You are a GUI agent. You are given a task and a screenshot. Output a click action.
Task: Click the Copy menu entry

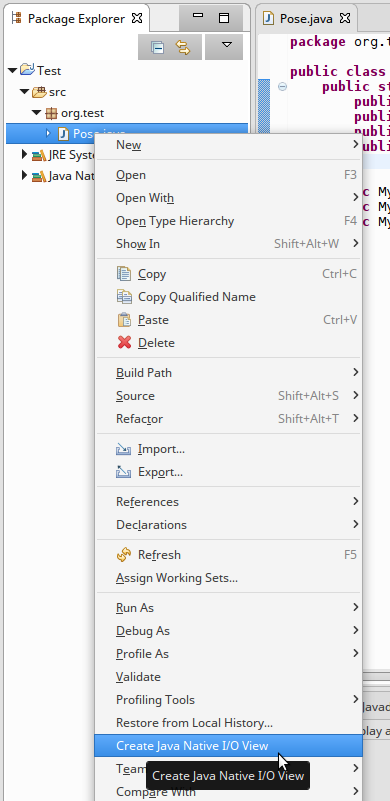(x=228, y=274)
